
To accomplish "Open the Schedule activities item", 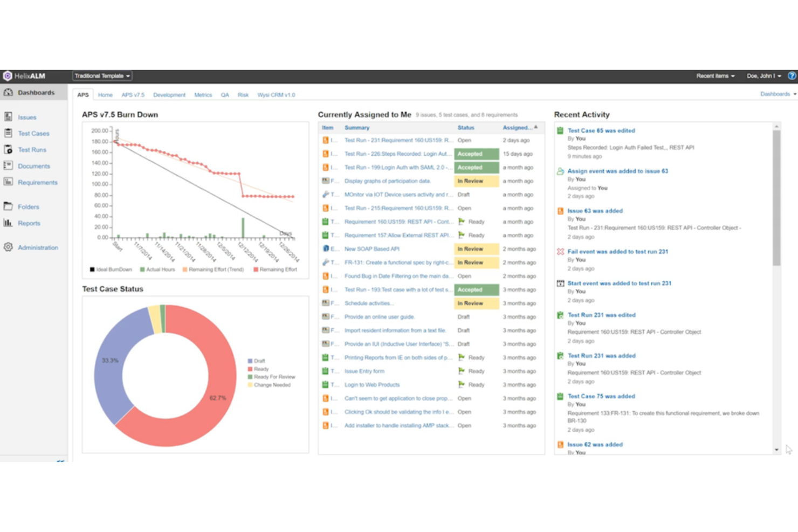I will [x=369, y=303].
